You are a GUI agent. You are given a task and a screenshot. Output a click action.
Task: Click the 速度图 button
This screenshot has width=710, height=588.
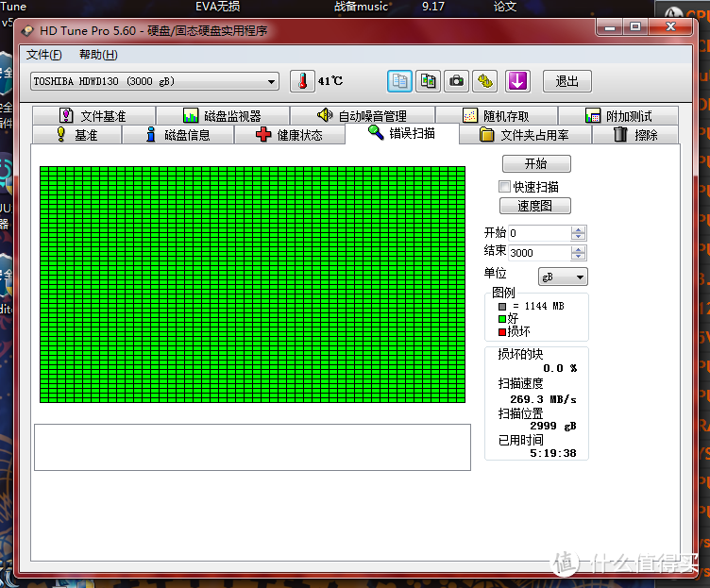[x=535, y=206]
